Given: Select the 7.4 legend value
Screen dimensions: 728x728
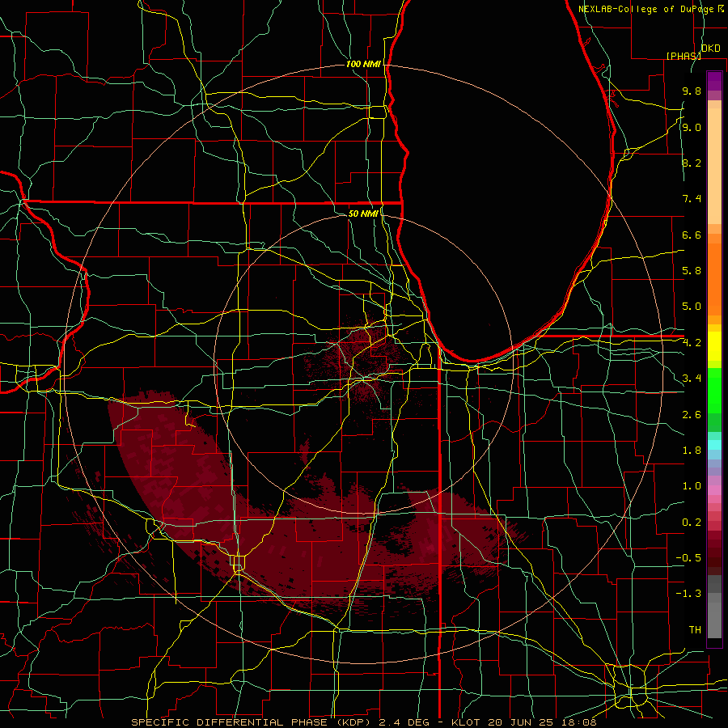Looking at the screenshot, I should [x=692, y=199].
